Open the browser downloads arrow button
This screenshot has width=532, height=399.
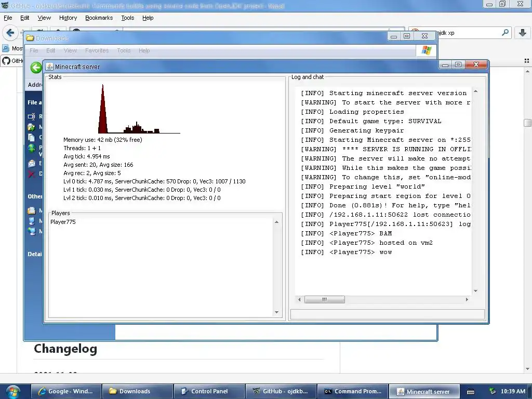(523, 33)
